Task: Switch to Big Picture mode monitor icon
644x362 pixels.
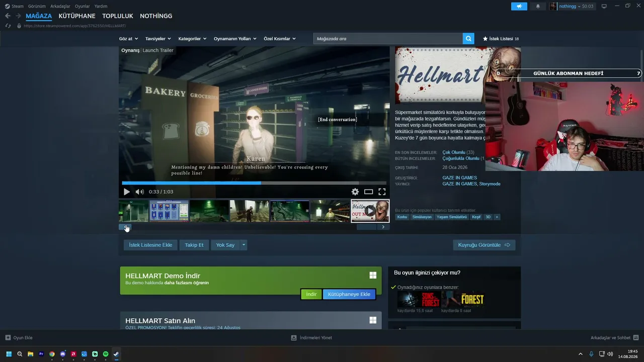Action: (604, 6)
